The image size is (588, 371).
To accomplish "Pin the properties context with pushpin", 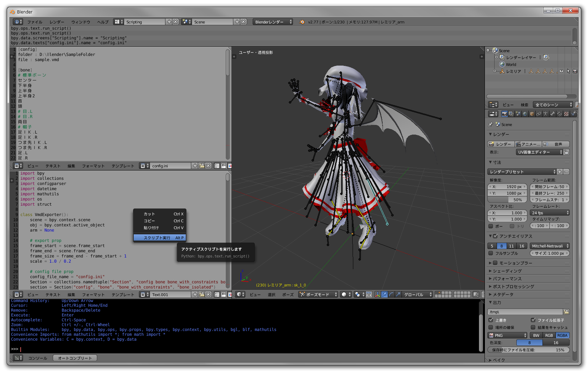I will 491,125.
